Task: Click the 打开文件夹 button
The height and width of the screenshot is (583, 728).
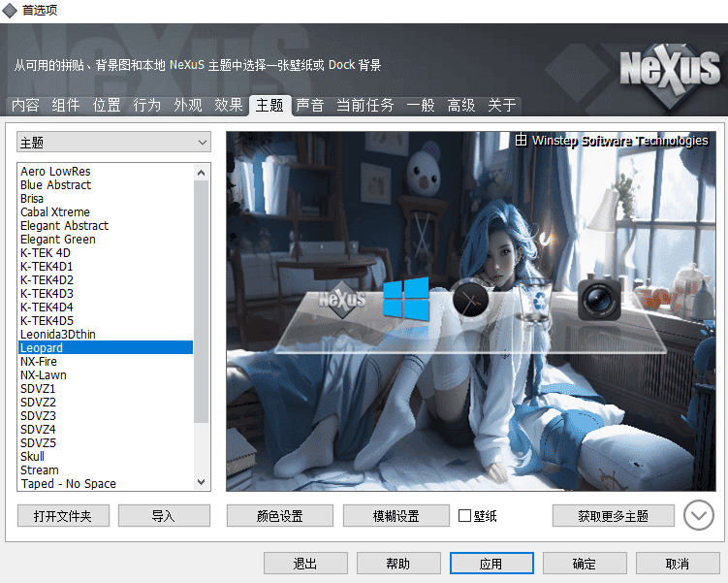Action: [x=63, y=516]
